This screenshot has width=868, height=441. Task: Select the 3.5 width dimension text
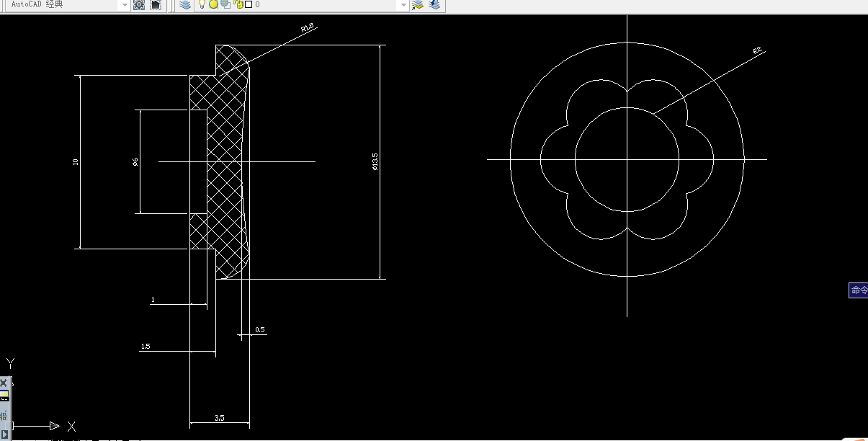pos(220,417)
